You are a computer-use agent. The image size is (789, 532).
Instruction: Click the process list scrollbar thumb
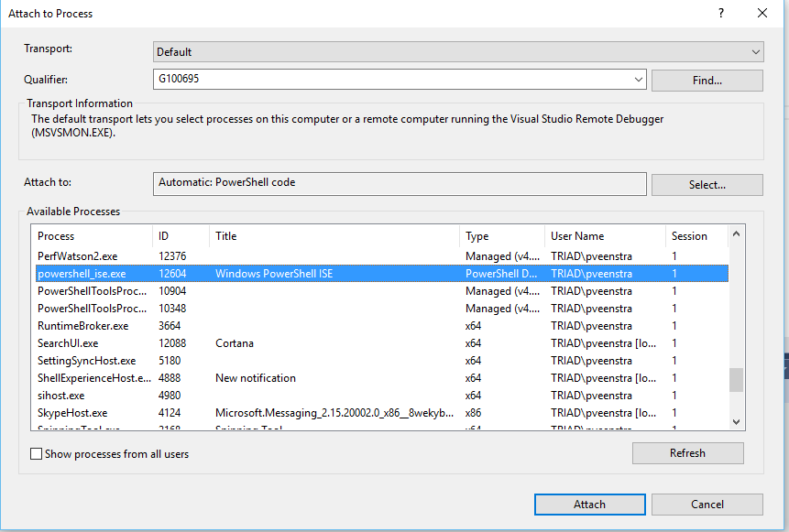736,380
